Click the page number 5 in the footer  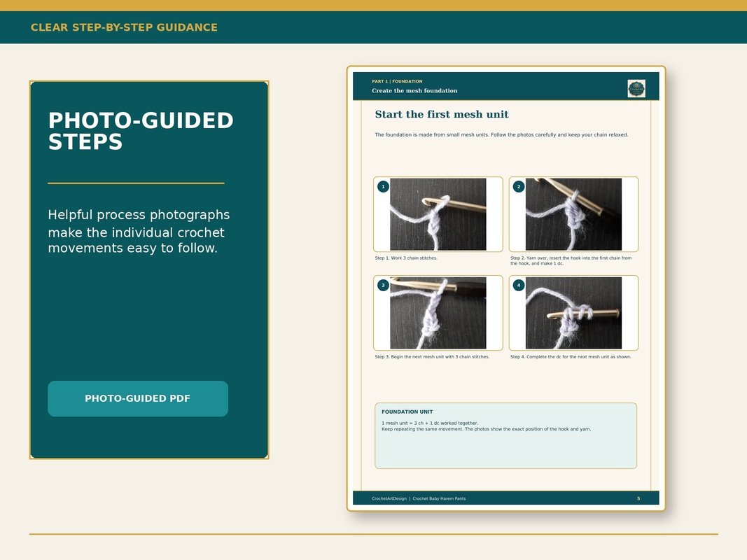point(638,498)
